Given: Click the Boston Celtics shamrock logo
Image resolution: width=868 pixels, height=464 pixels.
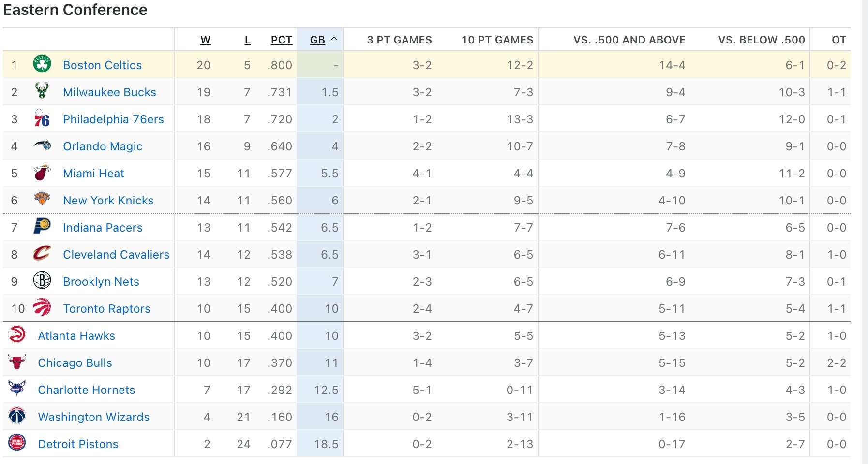Looking at the screenshot, I should [x=42, y=64].
